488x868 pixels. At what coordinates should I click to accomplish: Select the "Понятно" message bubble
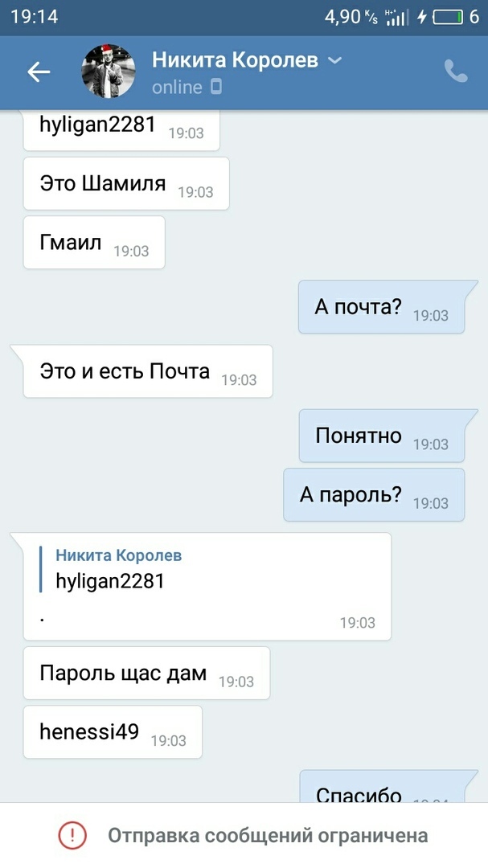coord(382,436)
